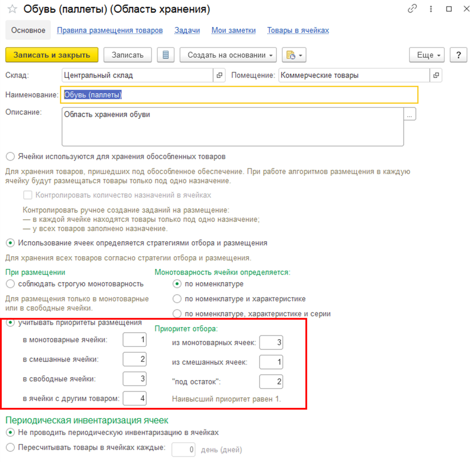Click the 'в монотоварные ячейки' priority field

(x=135, y=340)
